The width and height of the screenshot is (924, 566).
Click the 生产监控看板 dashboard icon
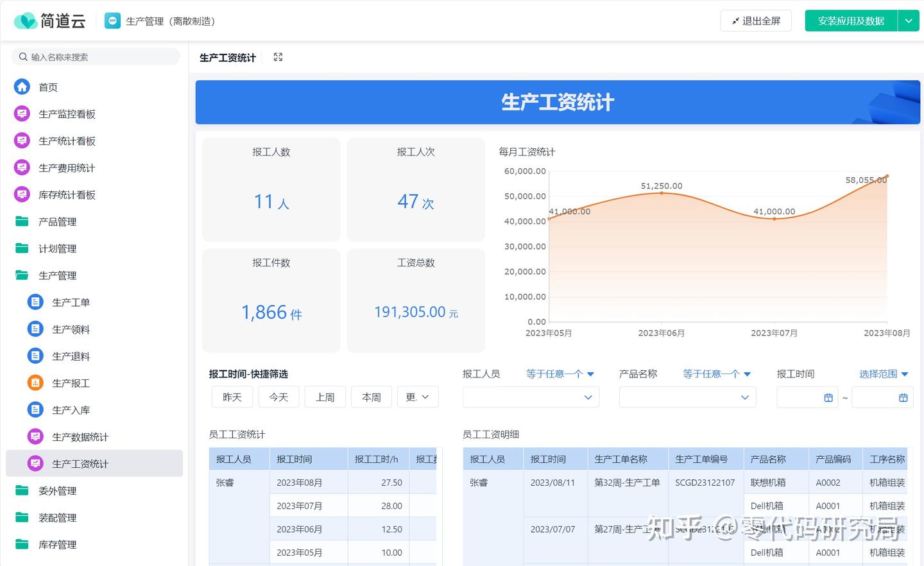pyautogui.click(x=22, y=114)
